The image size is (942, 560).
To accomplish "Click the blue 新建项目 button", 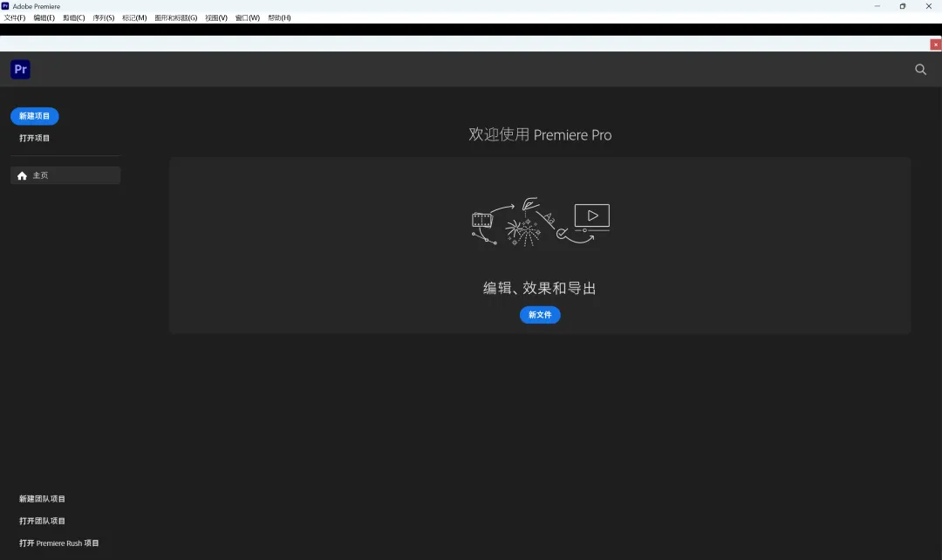I will 35,116.
